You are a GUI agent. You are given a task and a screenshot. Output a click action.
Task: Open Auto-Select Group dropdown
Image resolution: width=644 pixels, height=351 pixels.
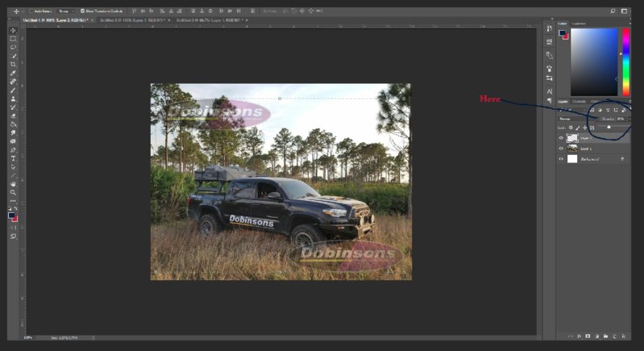pyautogui.click(x=65, y=11)
